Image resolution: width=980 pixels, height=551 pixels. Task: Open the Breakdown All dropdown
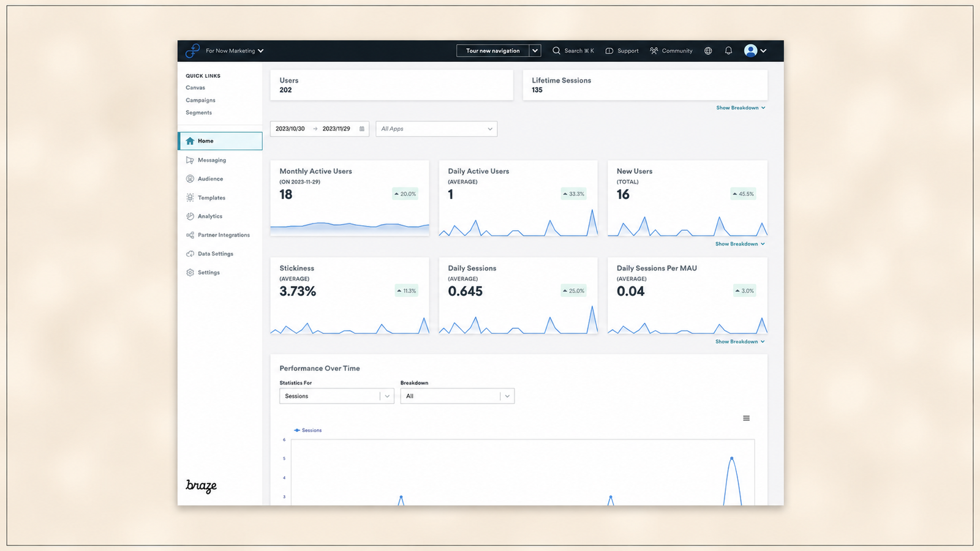pos(458,396)
